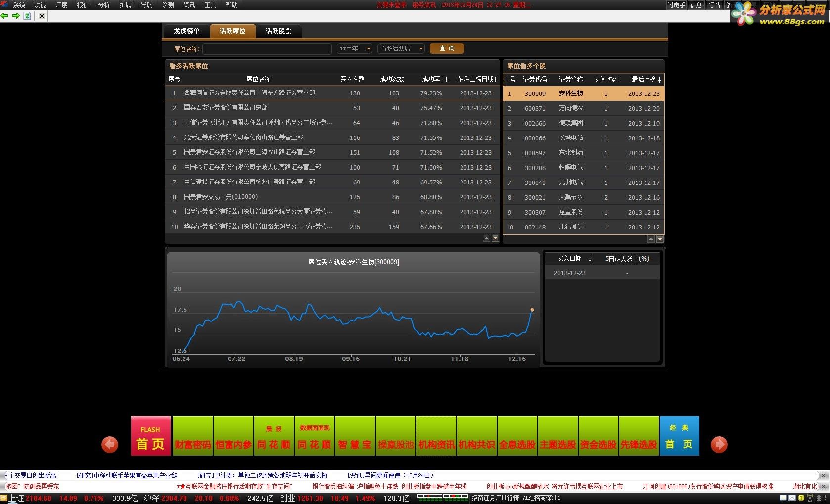The image size is (830, 504).
Task: Select seat row 国泰君安交易单元(010000)
Action: point(332,197)
